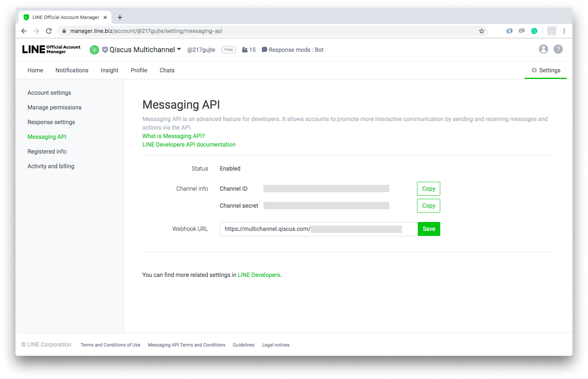Switch to the Chats tab
The width and height of the screenshot is (588, 379).
pos(167,70)
